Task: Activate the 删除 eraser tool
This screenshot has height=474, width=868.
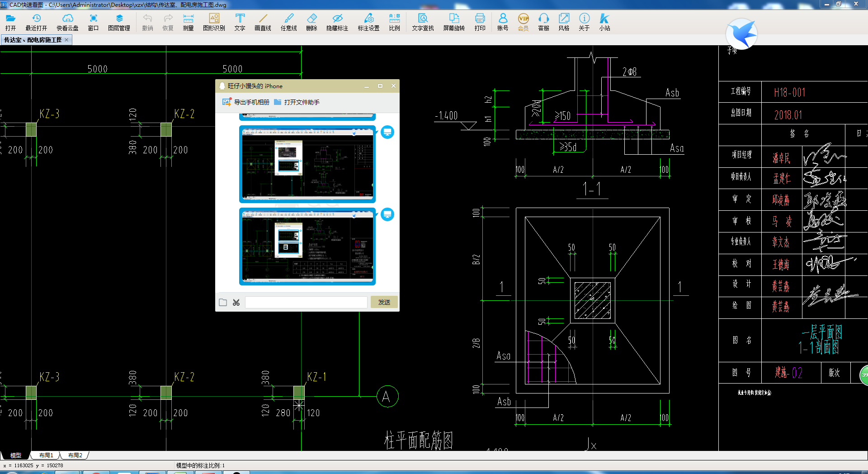Action: pyautogui.click(x=311, y=22)
